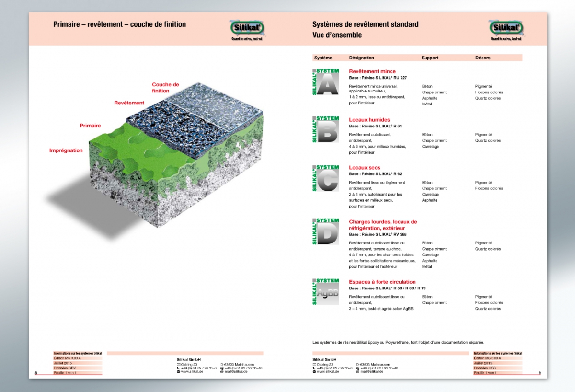Click 'Feuille 1 von 1' in right footer
Viewport: 575px width, 392px height.
[485, 373]
